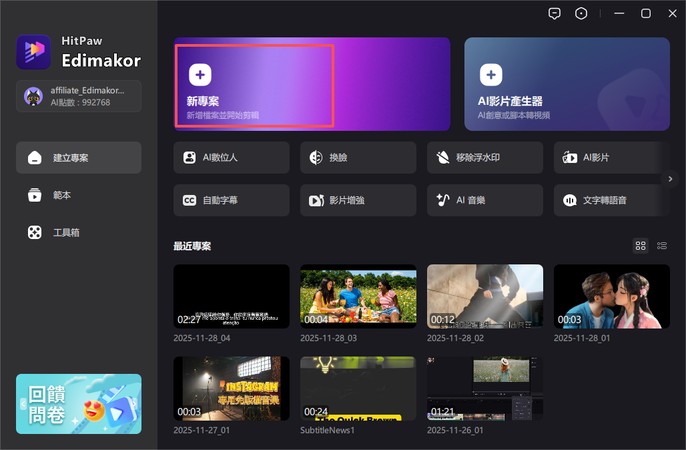The width and height of the screenshot is (686, 450).
Task: Open the SubtitleNews1 project thumbnail
Action: click(x=358, y=388)
